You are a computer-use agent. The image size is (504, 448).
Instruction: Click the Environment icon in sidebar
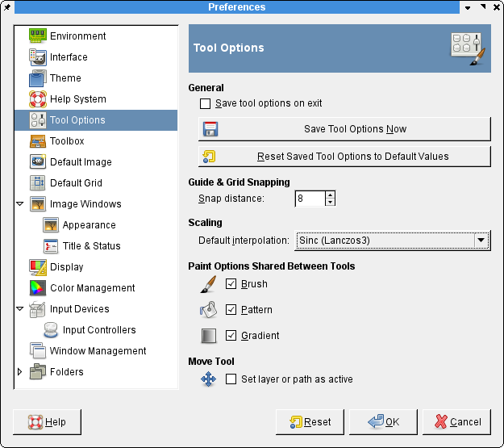(38, 36)
